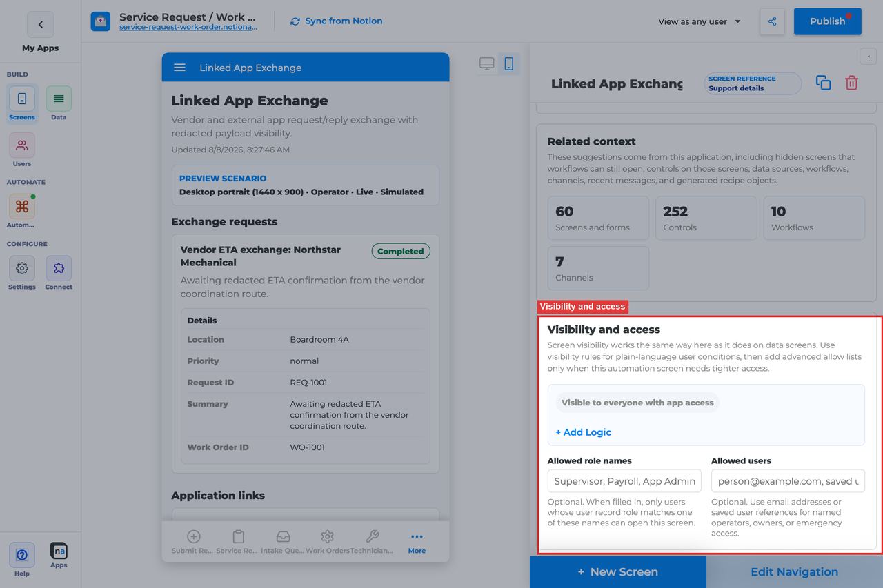Open the Apps launcher icon
Image resolution: width=883 pixels, height=588 pixels.
[59, 551]
